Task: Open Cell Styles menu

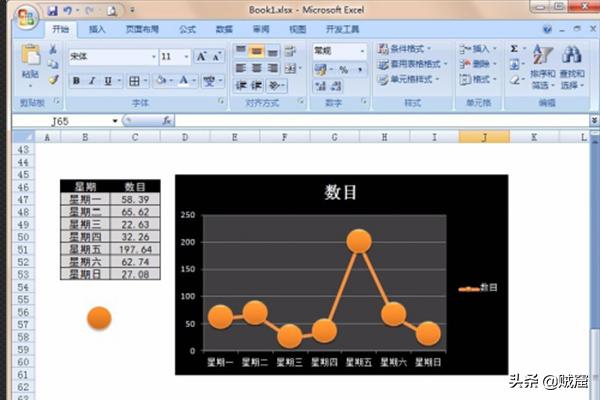Action: (408, 79)
